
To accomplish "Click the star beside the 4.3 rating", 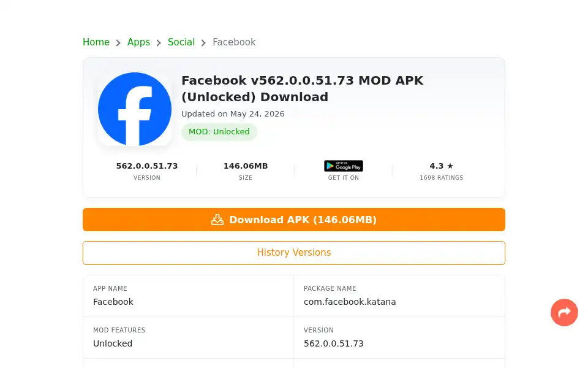I will point(450,166).
